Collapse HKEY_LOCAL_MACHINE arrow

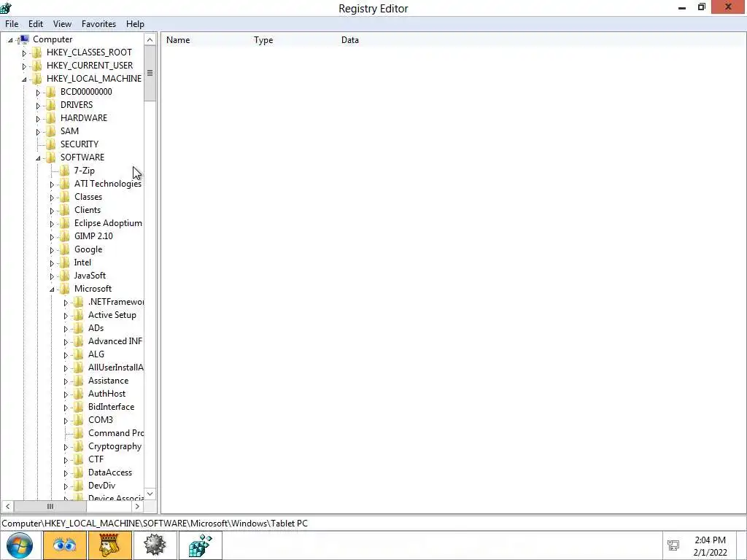24,79
